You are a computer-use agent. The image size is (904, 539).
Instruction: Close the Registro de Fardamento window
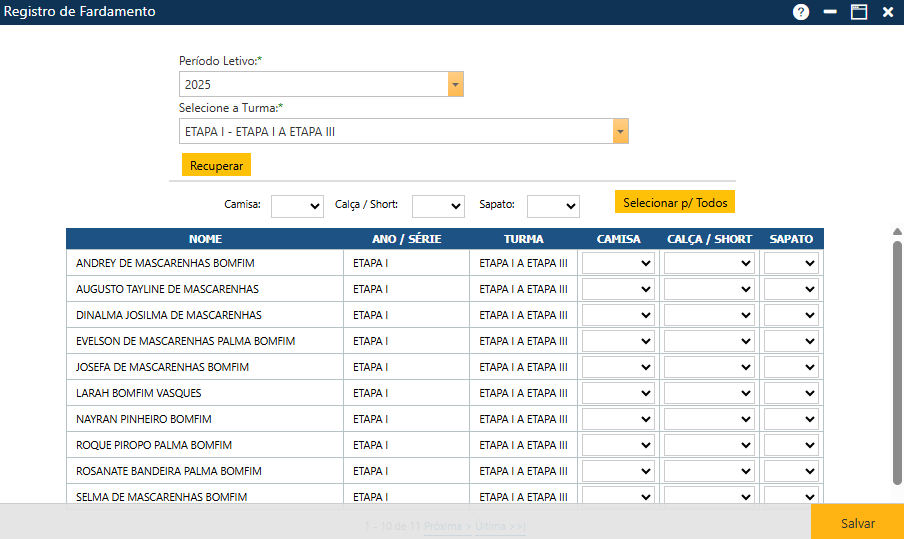pos(887,12)
